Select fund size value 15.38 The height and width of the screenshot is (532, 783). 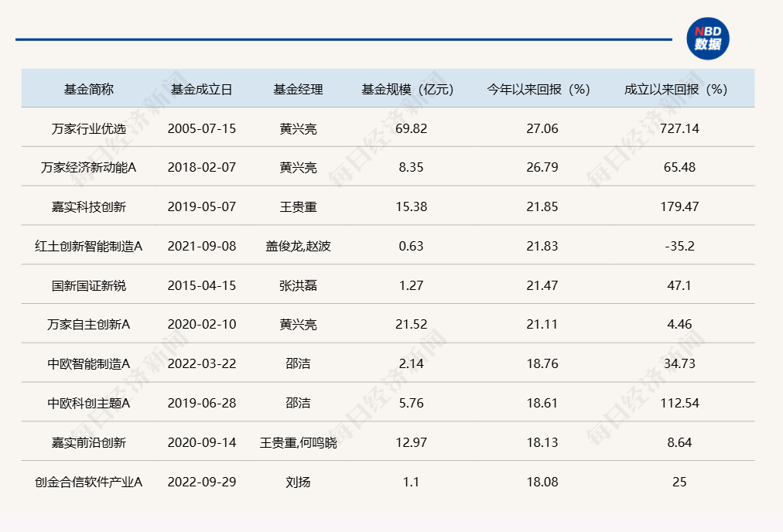412,206
